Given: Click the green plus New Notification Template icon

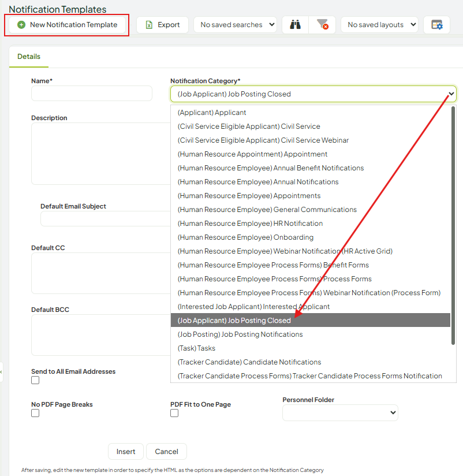Looking at the screenshot, I should click(21, 25).
